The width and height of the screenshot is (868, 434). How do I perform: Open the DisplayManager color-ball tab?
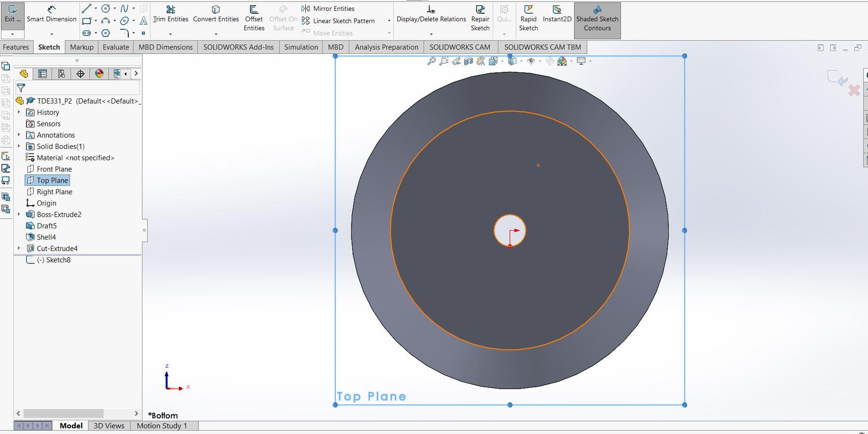click(99, 74)
